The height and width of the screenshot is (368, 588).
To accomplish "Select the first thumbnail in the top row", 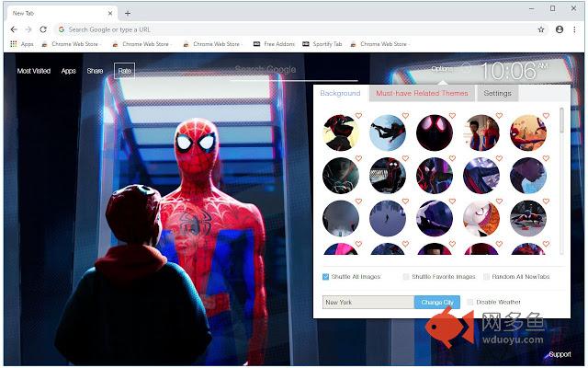I will [341, 132].
